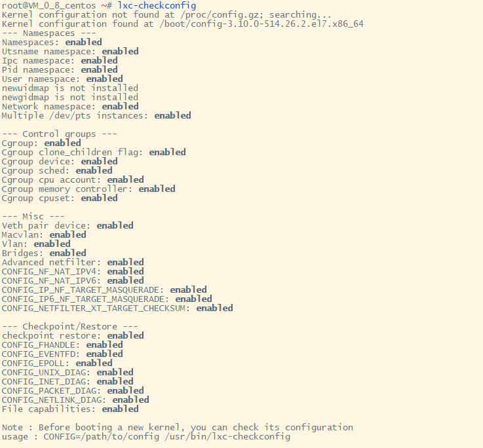This screenshot has height=448, width=483.
Task: Click the Veth pair device line
Action: pos(68,225)
